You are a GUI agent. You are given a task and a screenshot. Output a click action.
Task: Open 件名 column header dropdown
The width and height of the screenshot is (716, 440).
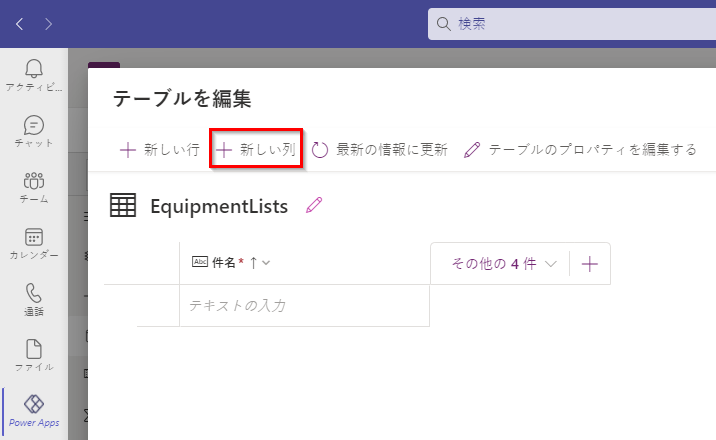(266, 263)
